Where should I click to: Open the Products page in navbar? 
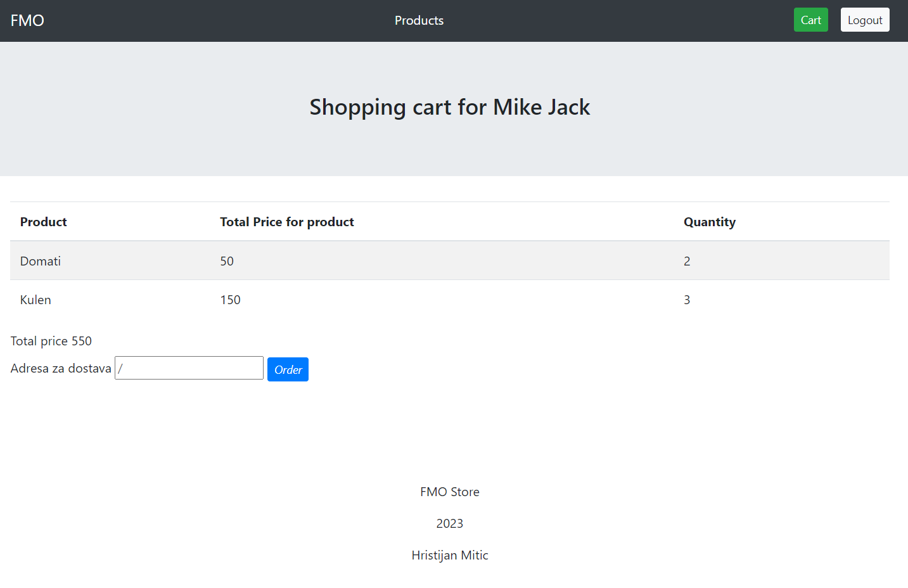(x=419, y=20)
